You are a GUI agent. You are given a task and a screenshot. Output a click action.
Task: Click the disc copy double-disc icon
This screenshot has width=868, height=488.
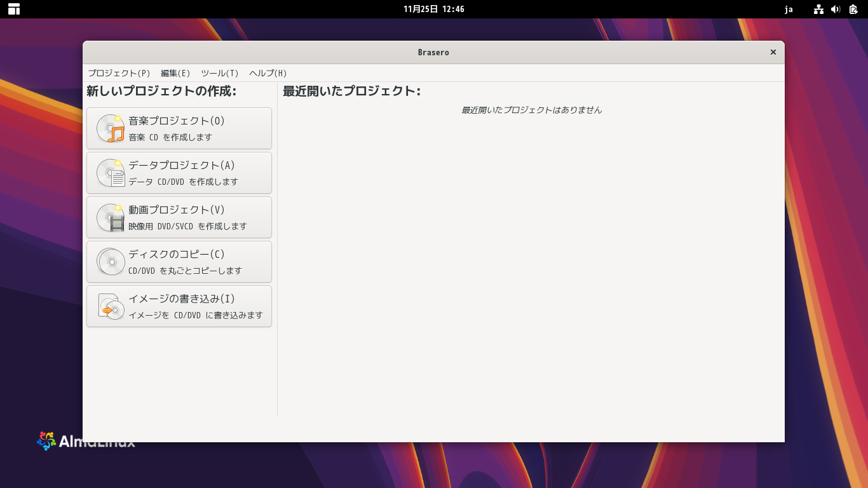[111, 262]
